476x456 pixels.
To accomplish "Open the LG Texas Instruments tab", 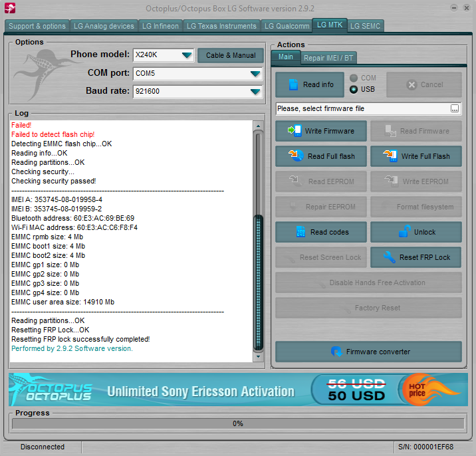I will tap(221, 26).
